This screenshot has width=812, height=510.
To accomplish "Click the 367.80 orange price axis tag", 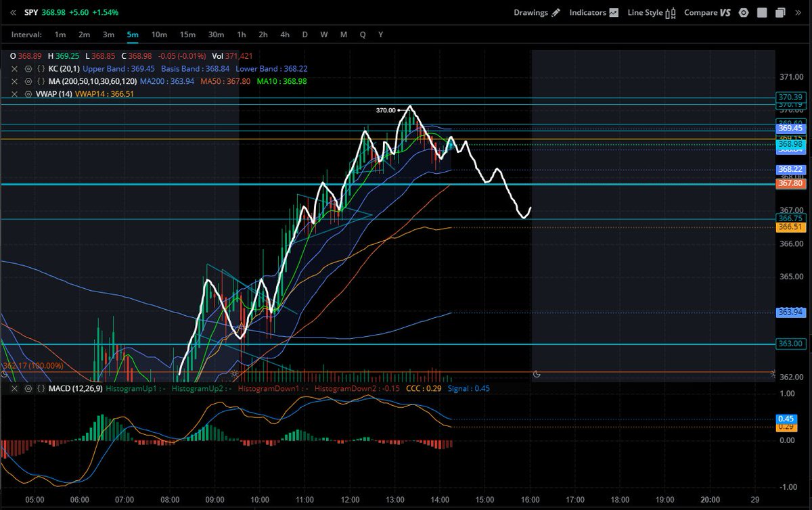I will click(790, 183).
